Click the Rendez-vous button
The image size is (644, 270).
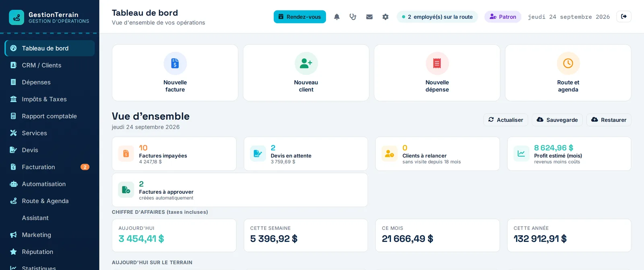[x=300, y=17]
